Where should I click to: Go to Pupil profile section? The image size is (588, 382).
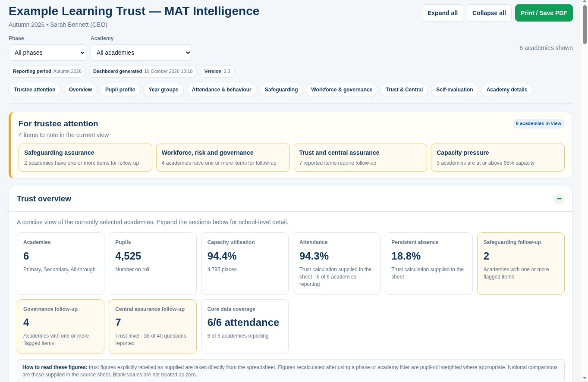click(x=120, y=90)
